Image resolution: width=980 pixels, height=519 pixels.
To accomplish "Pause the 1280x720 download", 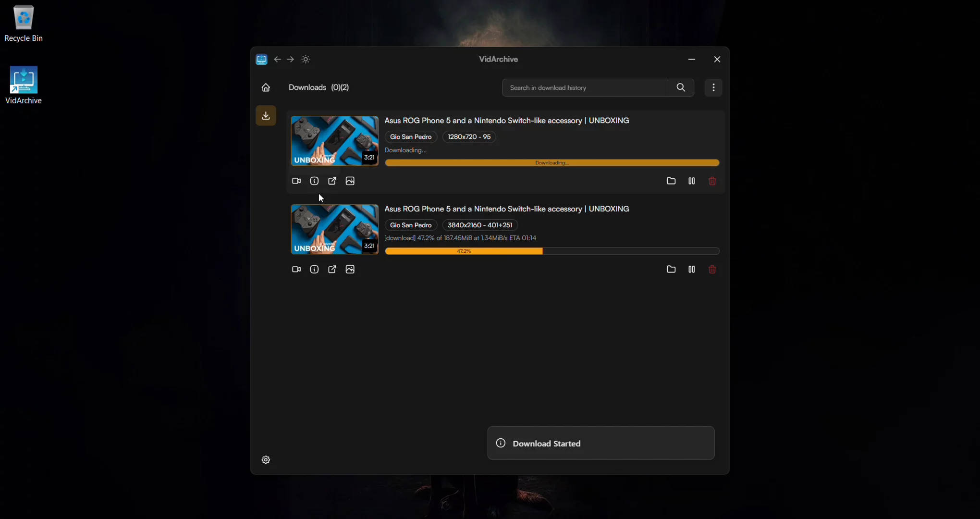I will point(692,181).
